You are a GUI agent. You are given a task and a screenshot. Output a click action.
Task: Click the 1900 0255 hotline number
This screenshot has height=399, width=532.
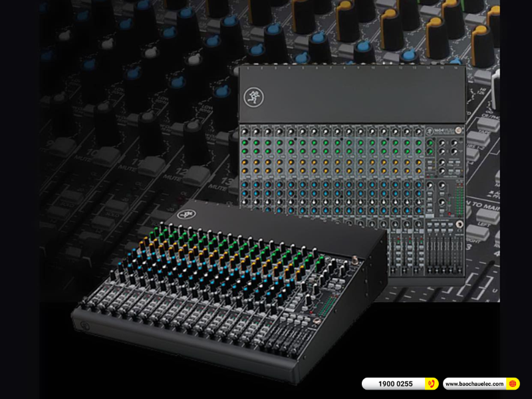click(395, 384)
